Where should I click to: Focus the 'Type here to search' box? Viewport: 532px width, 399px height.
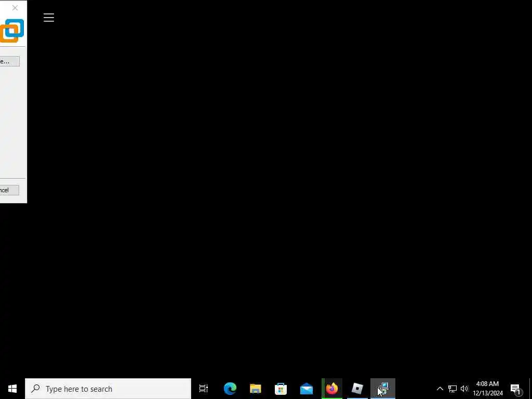108,389
